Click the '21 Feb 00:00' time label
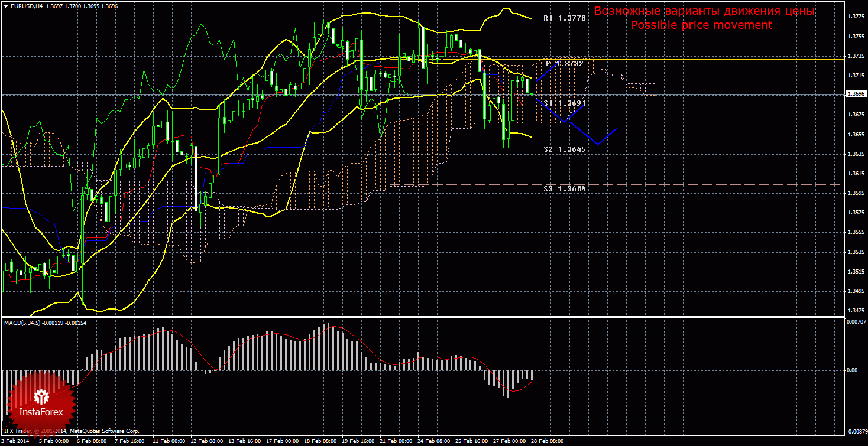The image size is (868, 446). tap(396, 441)
